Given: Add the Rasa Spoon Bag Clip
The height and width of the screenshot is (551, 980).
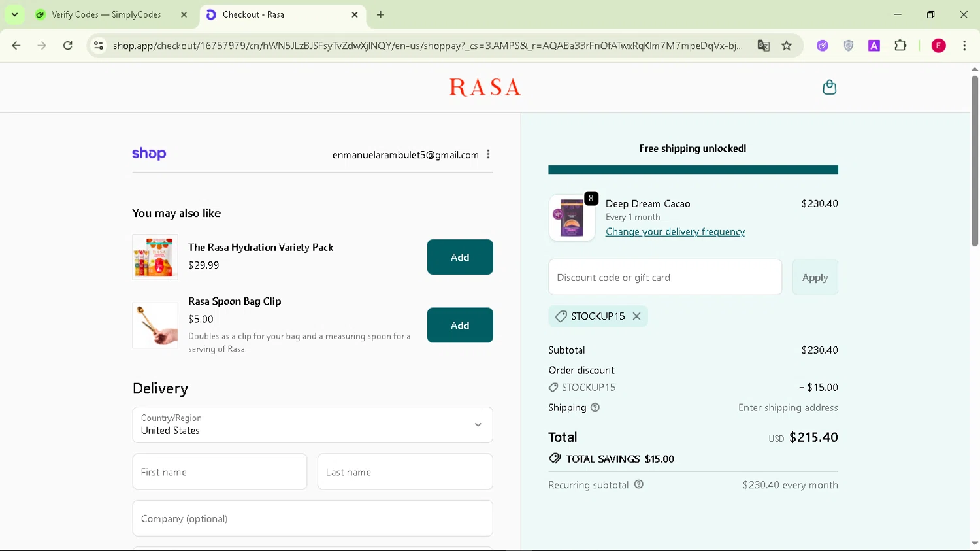Looking at the screenshot, I should click(460, 325).
